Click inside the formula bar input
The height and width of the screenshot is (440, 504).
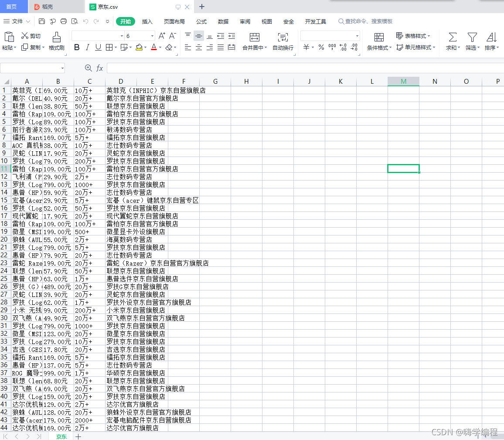click(305, 68)
